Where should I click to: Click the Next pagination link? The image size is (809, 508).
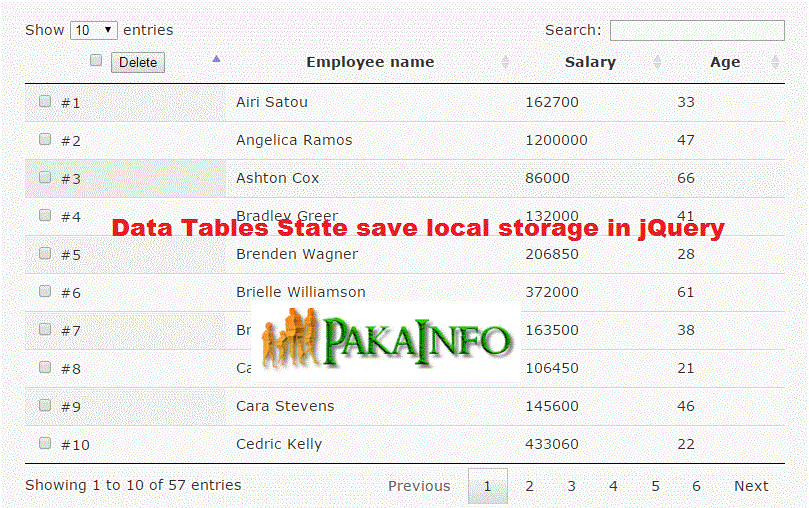pos(751,486)
